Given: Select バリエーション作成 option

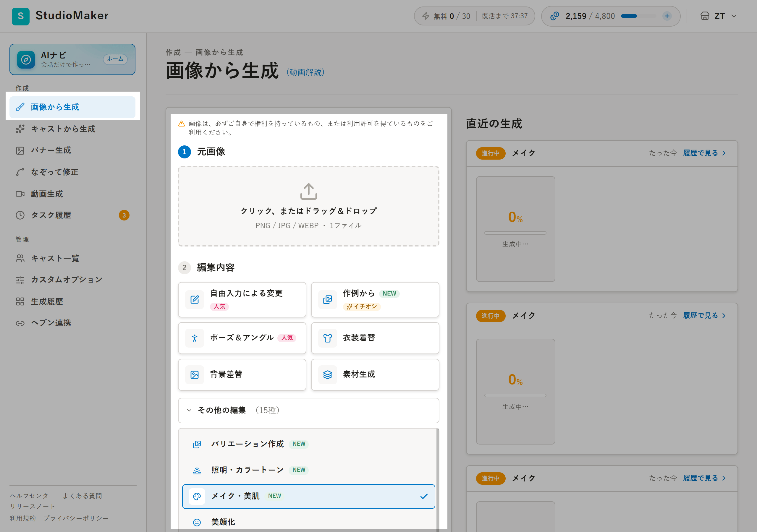Looking at the screenshot, I should click(309, 444).
